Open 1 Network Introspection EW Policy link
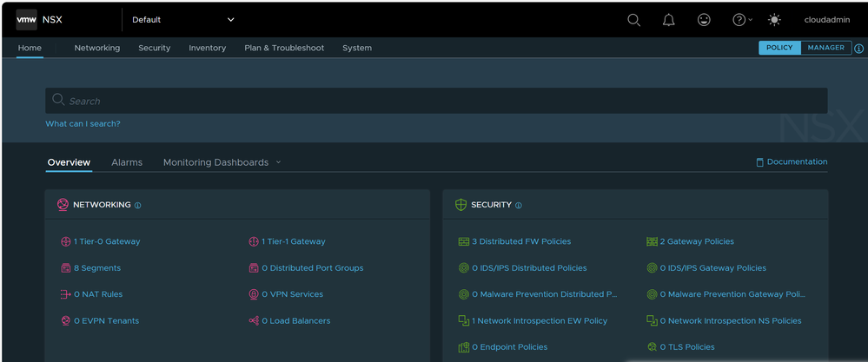Screen dimensions: 868x362 click(x=540, y=320)
